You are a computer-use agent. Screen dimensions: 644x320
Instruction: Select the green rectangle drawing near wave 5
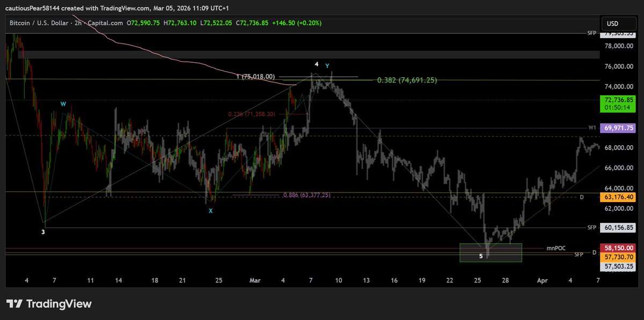(x=491, y=252)
